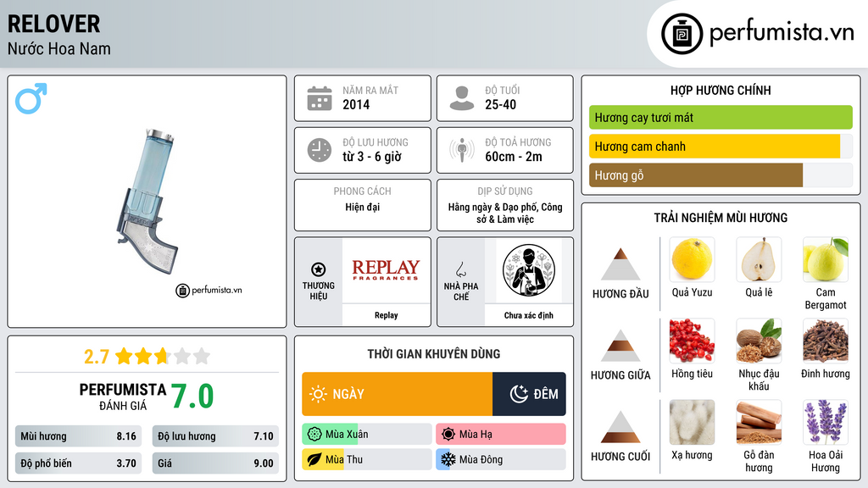868x488 pixels.
Task: Open the undetermined perfumer illustration
Action: 529,270
